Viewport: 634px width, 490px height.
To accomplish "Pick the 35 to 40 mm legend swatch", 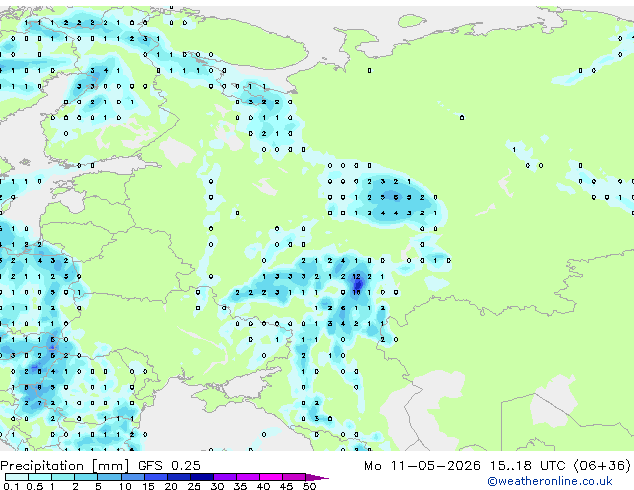I will tap(248, 477).
